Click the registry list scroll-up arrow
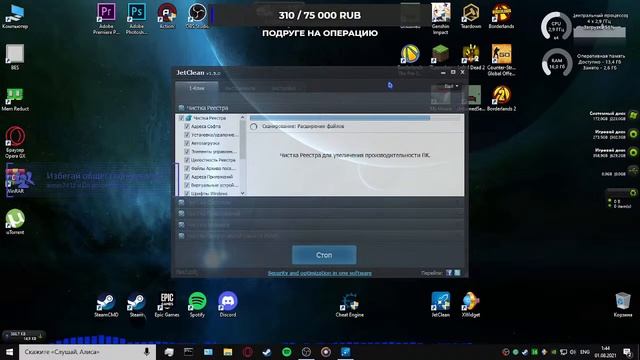The width and height of the screenshot is (640, 360). pos(243,118)
